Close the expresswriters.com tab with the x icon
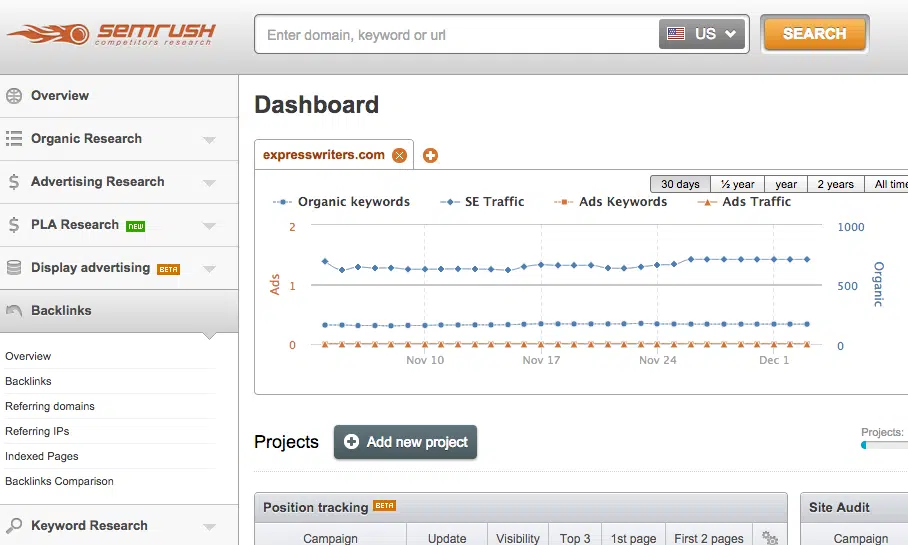 coord(399,155)
